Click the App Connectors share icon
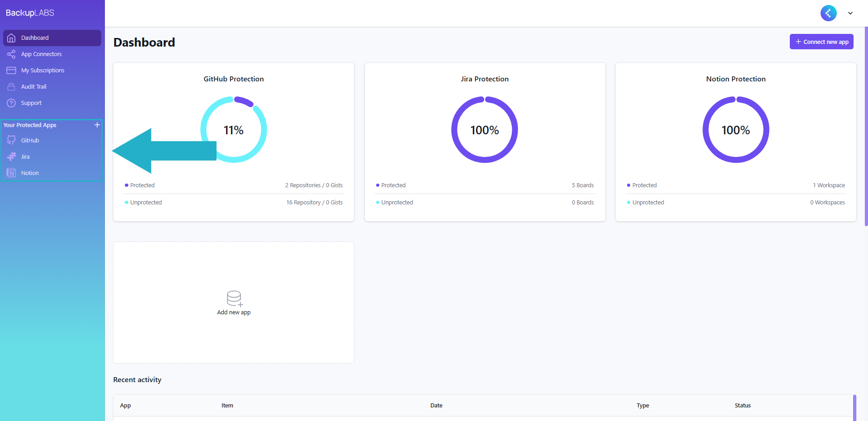 11,54
